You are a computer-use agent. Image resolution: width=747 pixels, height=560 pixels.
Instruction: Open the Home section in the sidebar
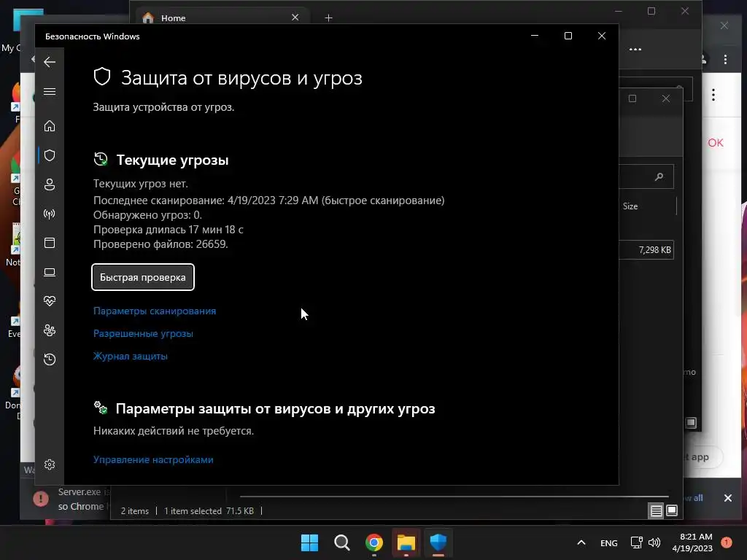click(50, 126)
